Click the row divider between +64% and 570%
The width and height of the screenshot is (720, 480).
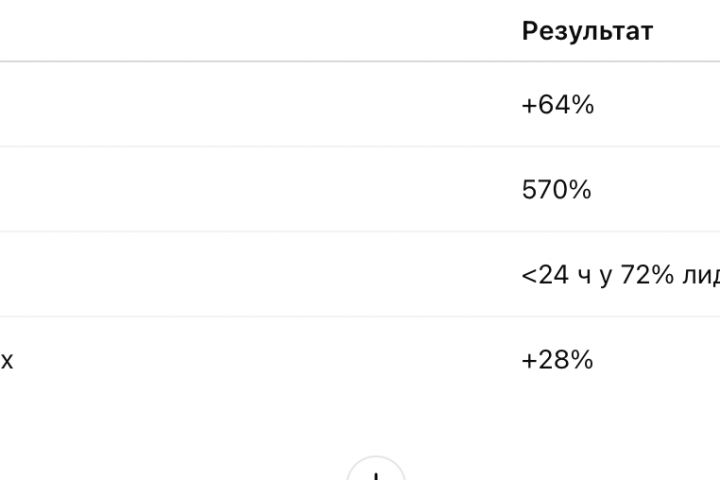point(400,147)
